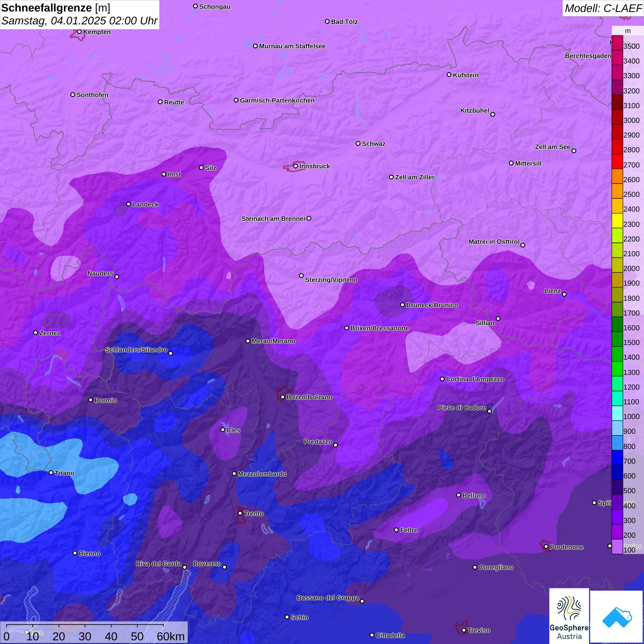Click the Zell am See marker dot
Screen dimensions: 644x644
pos(574,150)
